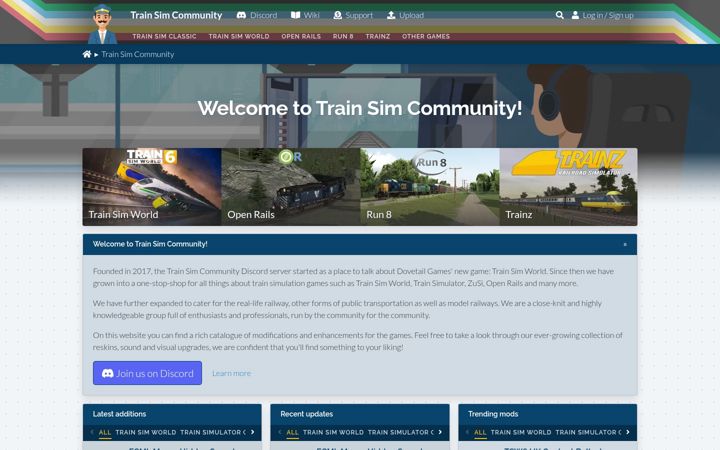The width and height of the screenshot is (720, 450).
Task: Select TRAIN SIMULATOR tab in Latest additions
Action: (211, 432)
